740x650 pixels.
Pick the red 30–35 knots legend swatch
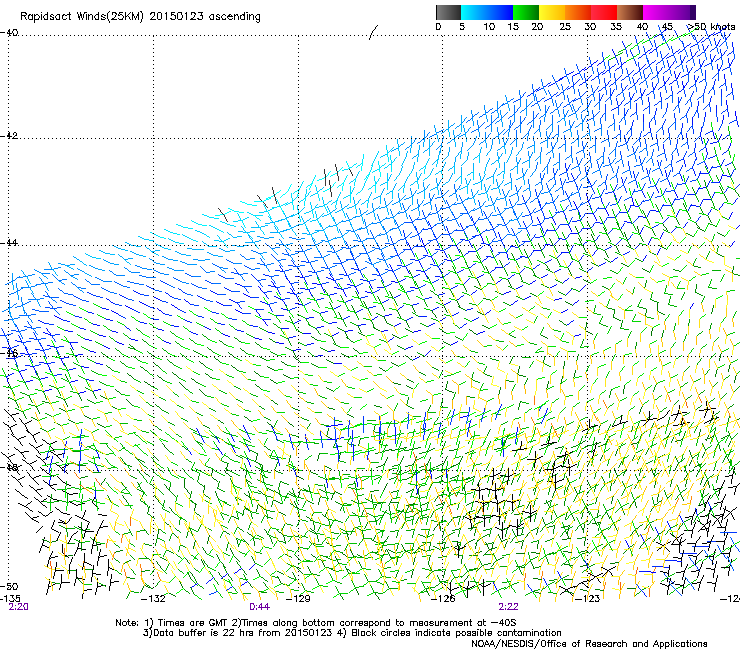(x=604, y=12)
